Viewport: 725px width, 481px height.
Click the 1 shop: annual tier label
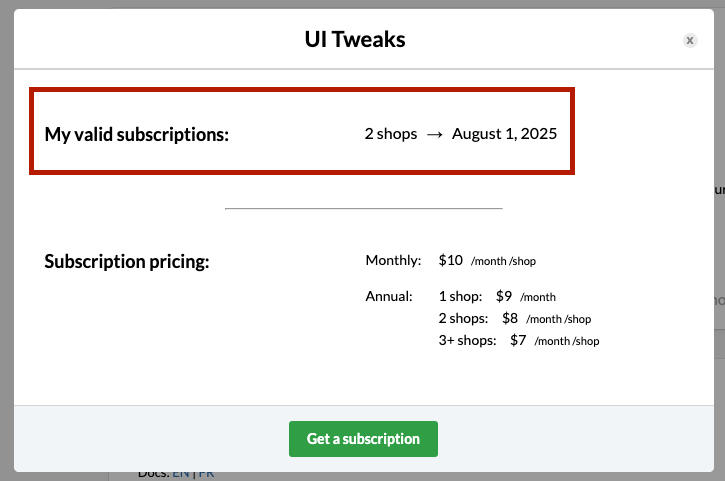pyautogui.click(x=460, y=296)
